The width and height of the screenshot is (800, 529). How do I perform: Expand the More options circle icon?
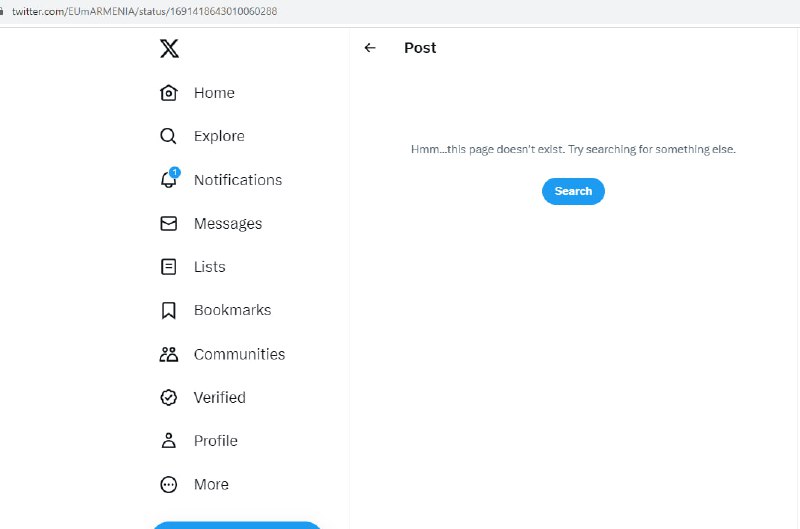pos(168,484)
